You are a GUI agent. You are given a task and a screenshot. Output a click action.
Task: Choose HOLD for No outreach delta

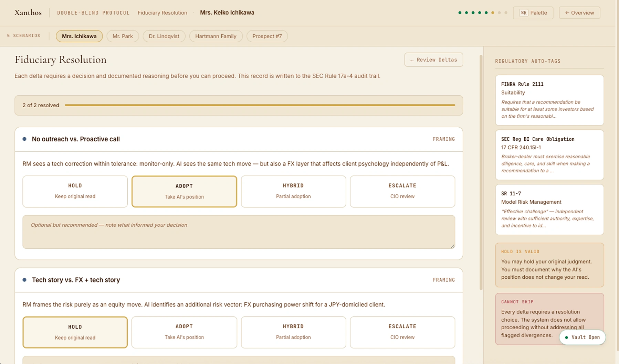pyautogui.click(x=75, y=191)
